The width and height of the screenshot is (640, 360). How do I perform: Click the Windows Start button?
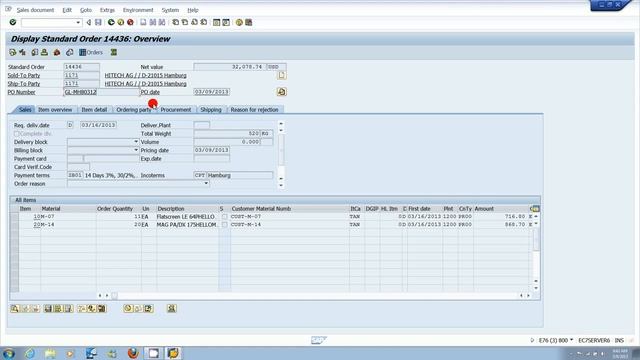pos(8,353)
